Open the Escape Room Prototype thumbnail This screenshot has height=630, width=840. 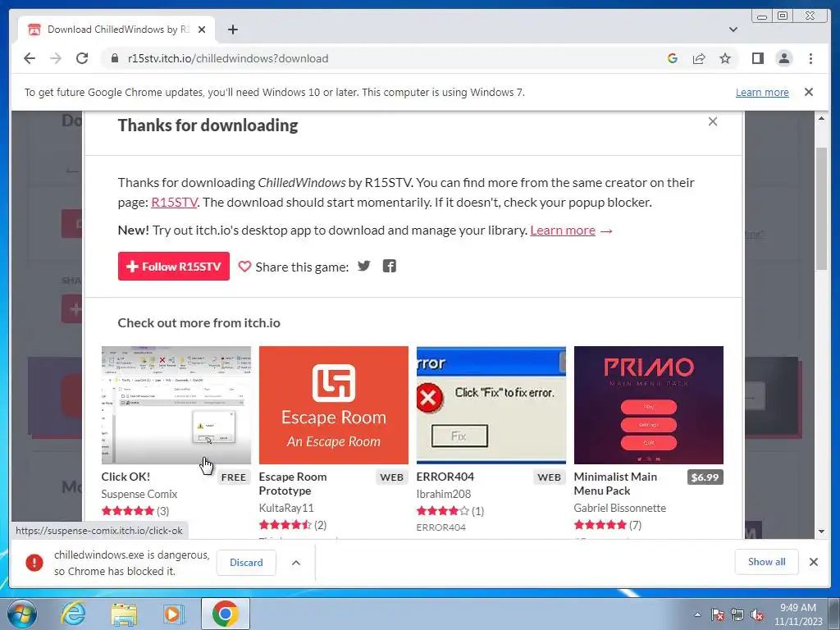click(x=334, y=405)
